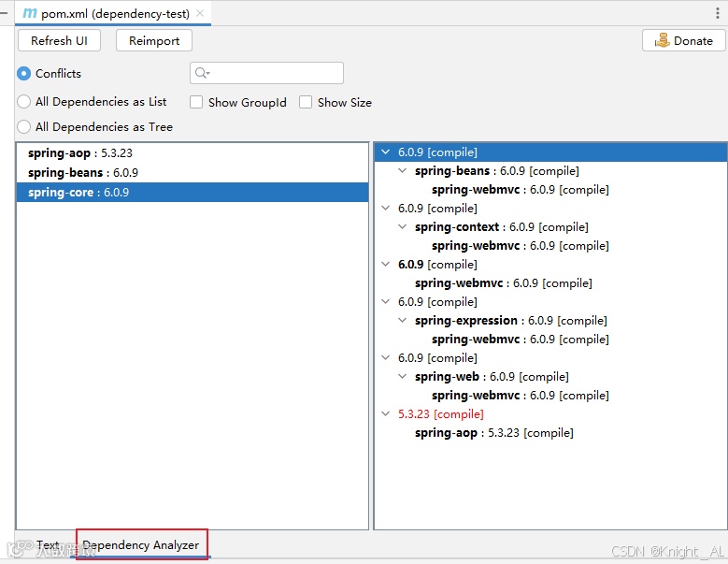Open the editor tabs kebab menu
Image resolution: width=728 pixels, height=564 pixels.
[718, 13]
